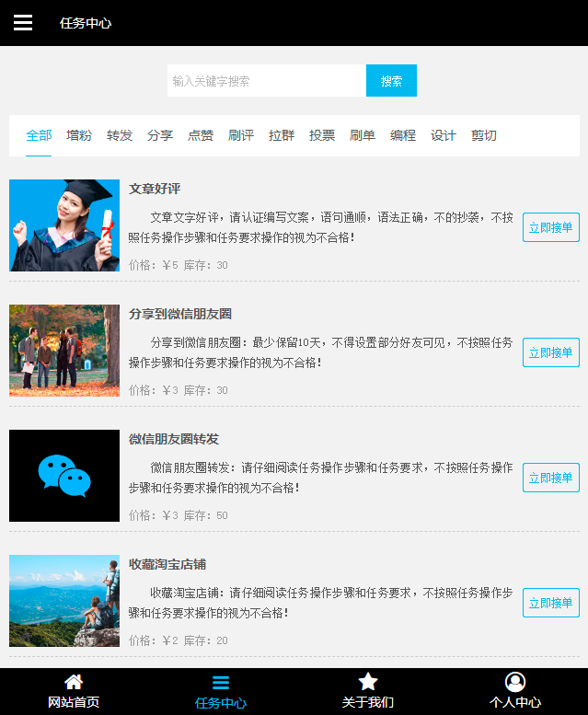Viewport: 588px width, 715px height.
Task: Select the 设计 category tab
Action: pos(444,135)
